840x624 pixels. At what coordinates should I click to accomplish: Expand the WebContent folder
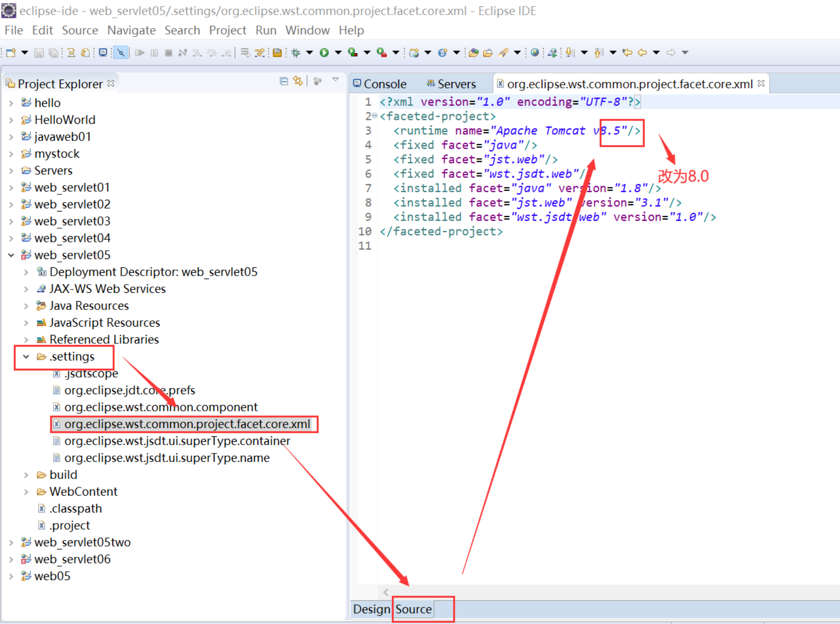[x=26, y=492]
